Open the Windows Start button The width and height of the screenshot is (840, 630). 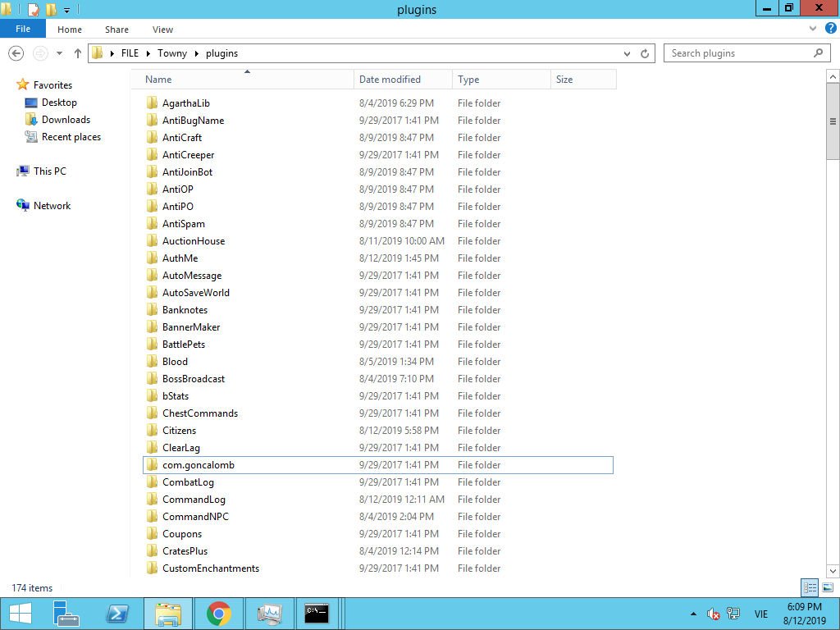[x=21, y=614]
